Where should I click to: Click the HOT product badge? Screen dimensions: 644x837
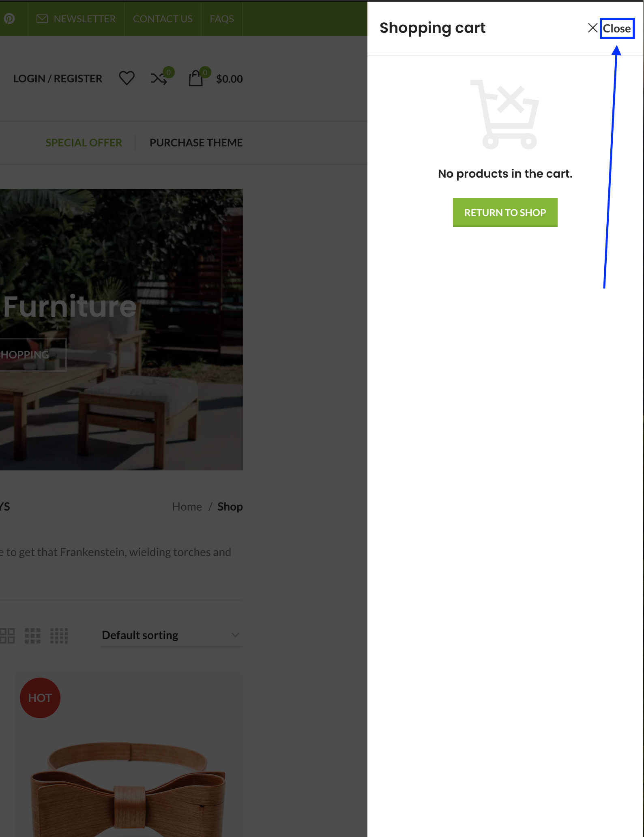pos(40,698)
